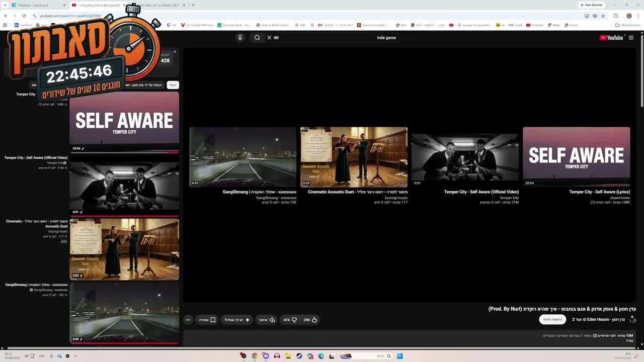This screenshot has height=362, width=644.
Task: Open the browser extensions puzzle icon
Action: tap(616, 16)
